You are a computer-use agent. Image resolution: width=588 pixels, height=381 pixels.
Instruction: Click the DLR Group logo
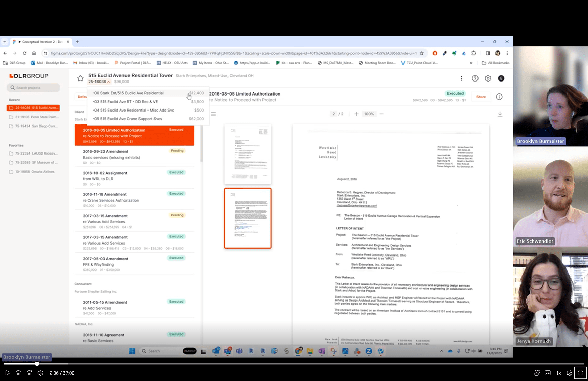(29, 76)
